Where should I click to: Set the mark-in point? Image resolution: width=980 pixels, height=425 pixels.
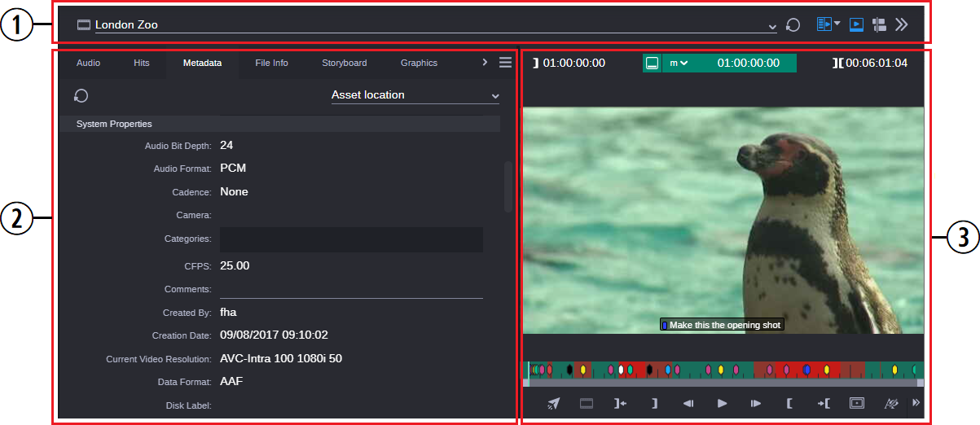coord(789,403)
